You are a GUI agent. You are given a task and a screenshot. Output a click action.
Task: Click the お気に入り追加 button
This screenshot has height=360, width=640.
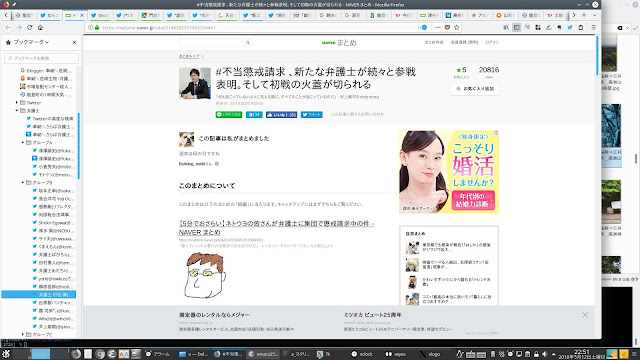pyautogui.click(x=475, y=89)
